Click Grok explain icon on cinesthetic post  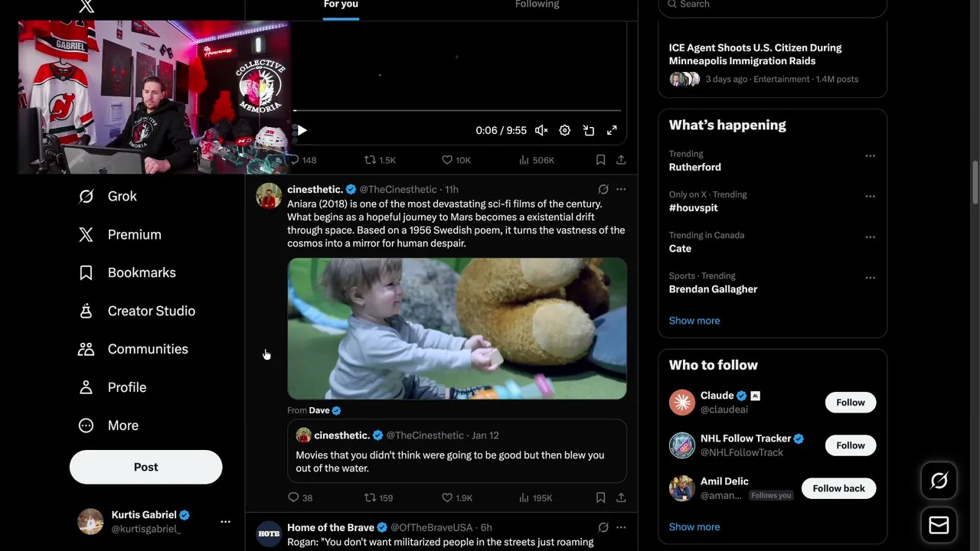[x=603, y=189]
